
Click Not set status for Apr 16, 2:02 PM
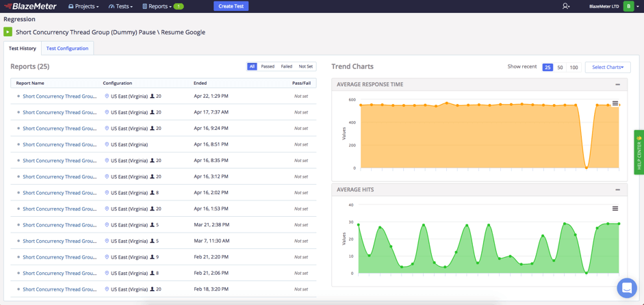click(x=301, y=193)
